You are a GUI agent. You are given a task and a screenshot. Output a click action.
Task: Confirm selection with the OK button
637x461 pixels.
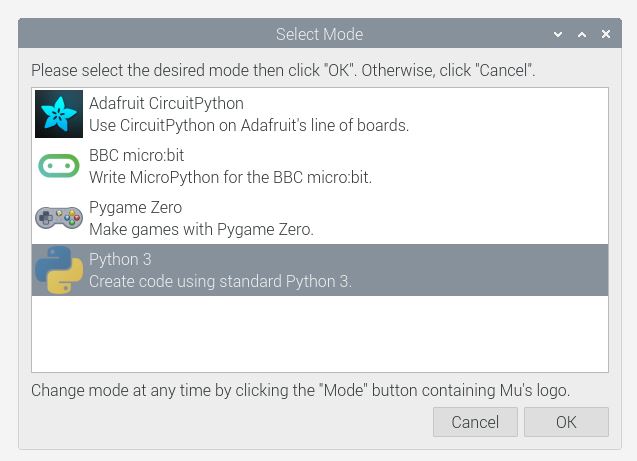(x=566, y=422)
